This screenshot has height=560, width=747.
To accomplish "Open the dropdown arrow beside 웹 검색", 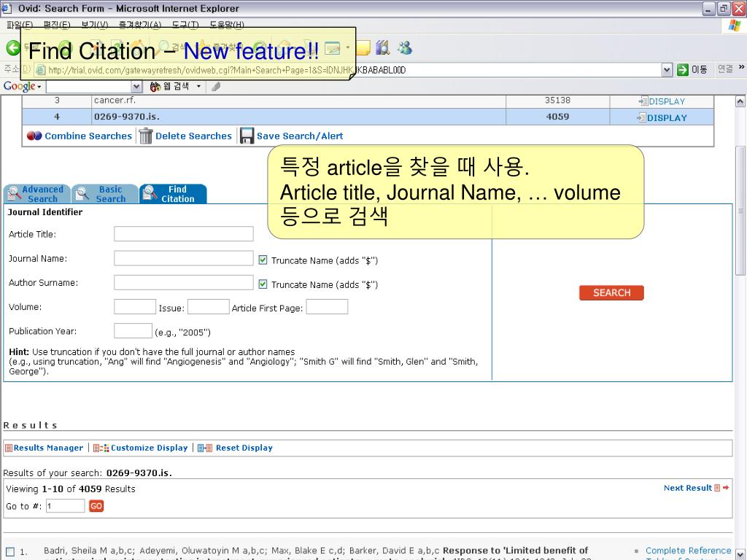I will tap(198, 86).
